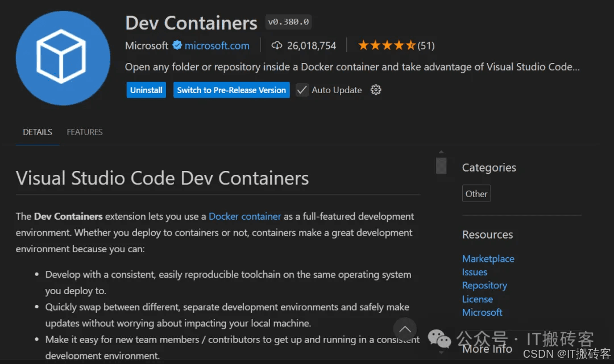Click the five-star rating icons
Viewport: 614px width, 364px height.
click(387, 45)
